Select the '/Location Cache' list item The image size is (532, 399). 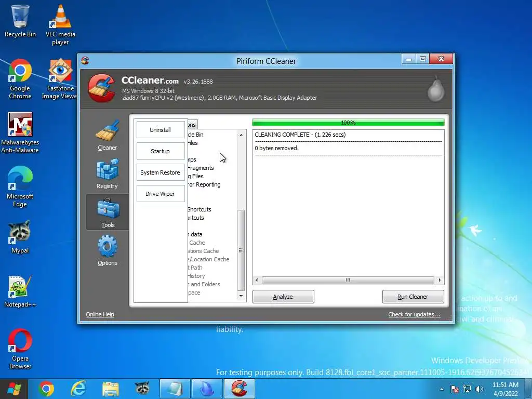208,259
